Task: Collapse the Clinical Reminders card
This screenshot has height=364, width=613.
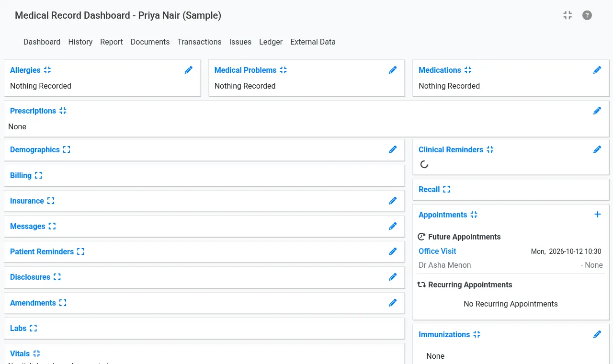Action: point(490,149)
